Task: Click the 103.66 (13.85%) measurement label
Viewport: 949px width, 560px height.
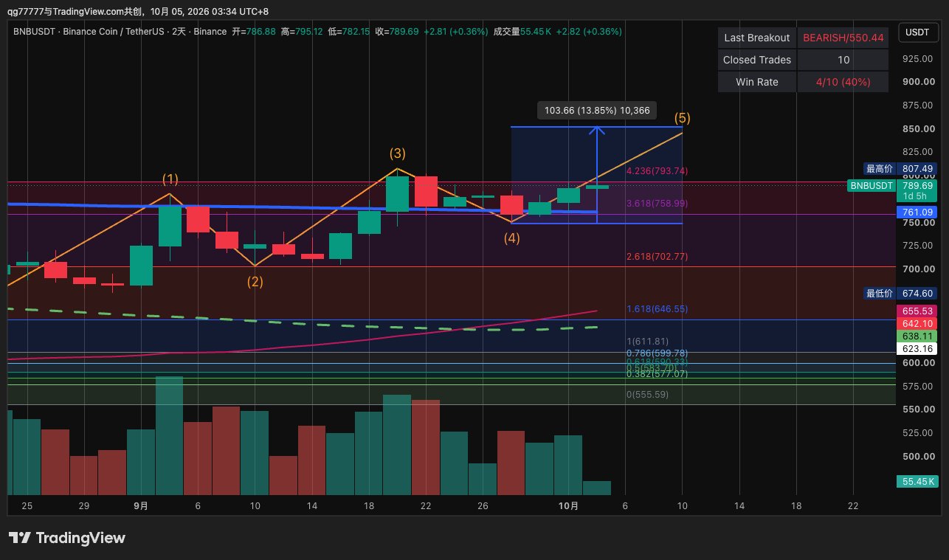Action: (597, 110)
